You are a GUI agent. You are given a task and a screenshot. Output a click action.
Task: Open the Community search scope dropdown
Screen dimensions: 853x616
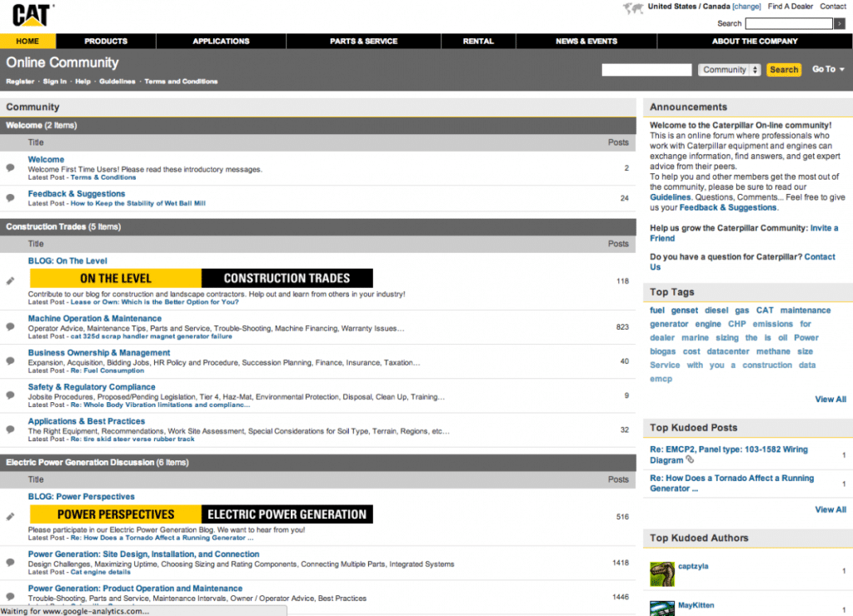point(729,70)
